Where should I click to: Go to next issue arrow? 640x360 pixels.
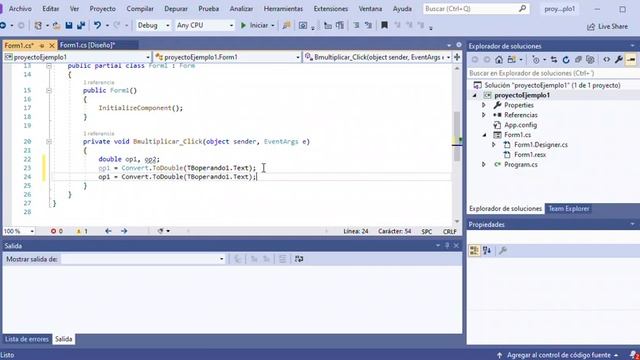tap(124, 231)
